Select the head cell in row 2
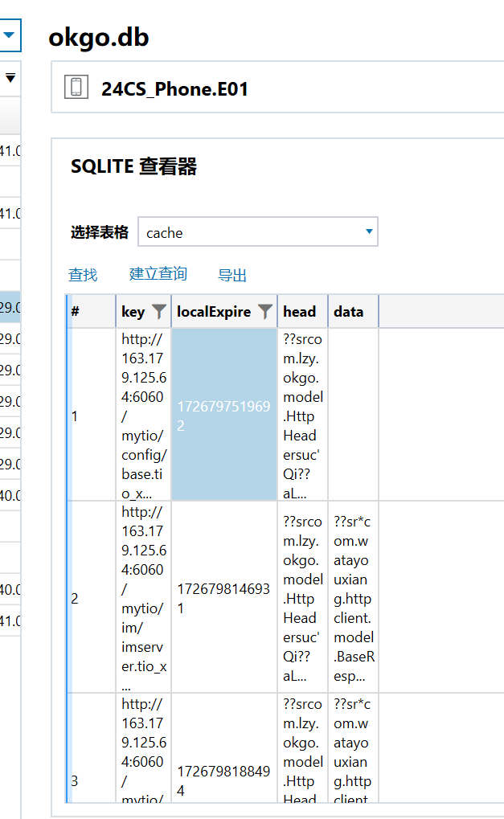The height and width of the screenshot is (819, 504). pos(302,597)
